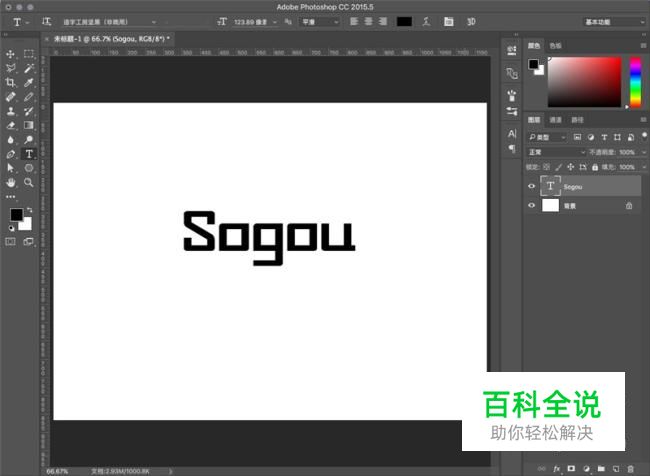The image size is (650, 476).
Task: Select the Zoom magnifier tool
Action: [29, 183]
